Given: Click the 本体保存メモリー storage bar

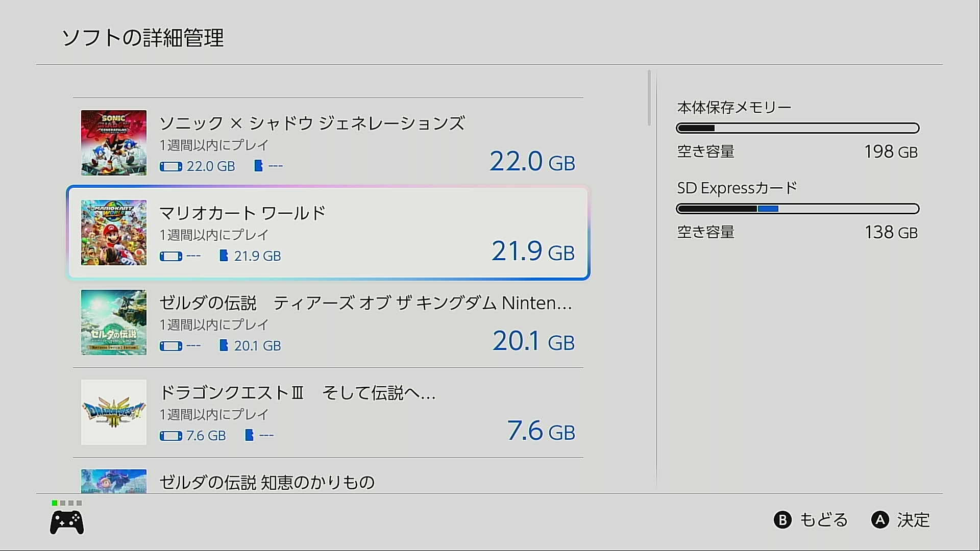Looking at the screenshot, I should [797, 128].
